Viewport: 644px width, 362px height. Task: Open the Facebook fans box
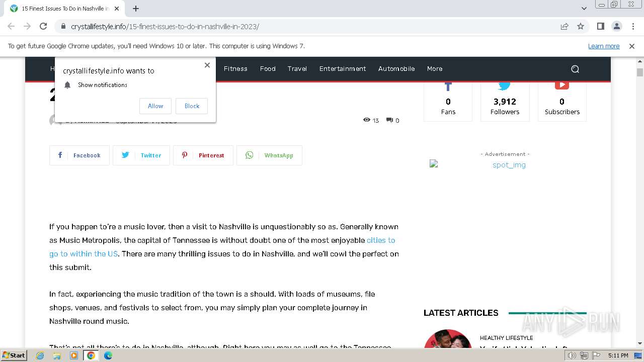click(448, 101)
